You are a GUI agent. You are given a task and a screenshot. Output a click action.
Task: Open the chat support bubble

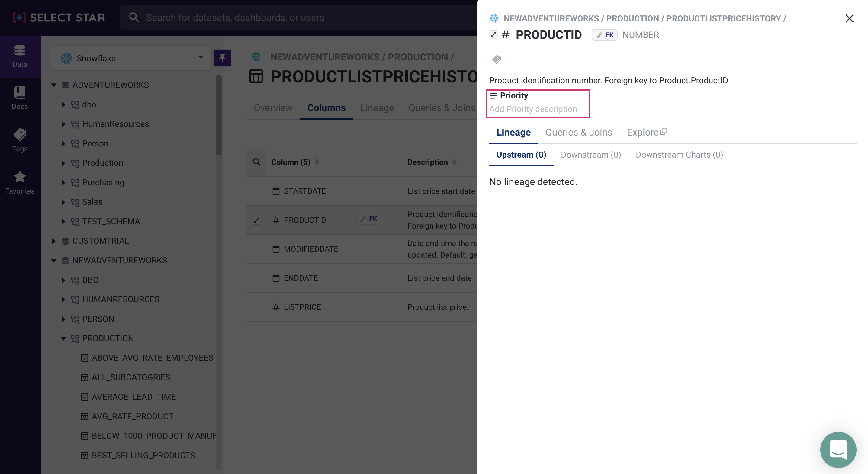pos(838,450)
